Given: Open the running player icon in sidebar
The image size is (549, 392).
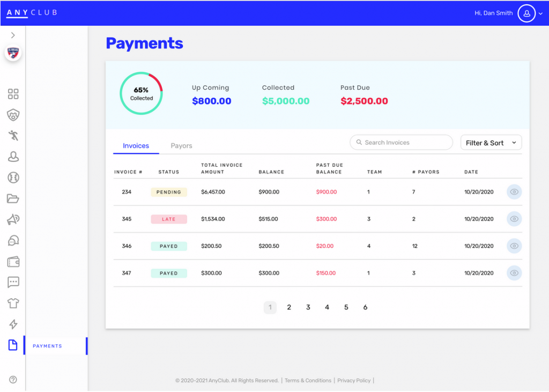Looking at the screenshot, I should (x=13, y=136).
